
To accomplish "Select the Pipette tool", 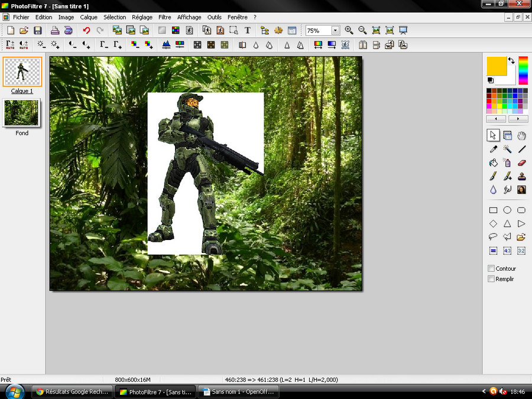I will [x=494, y=150].
